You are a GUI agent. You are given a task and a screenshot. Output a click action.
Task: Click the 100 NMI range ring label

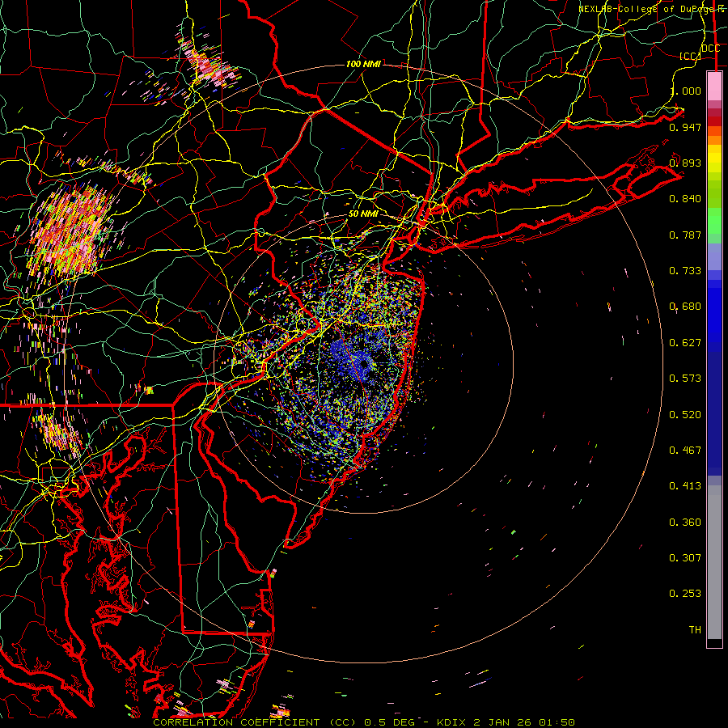point(363,64)
